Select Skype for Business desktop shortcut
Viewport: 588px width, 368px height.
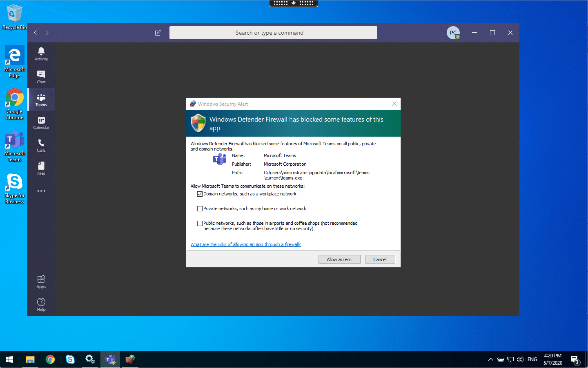(x=14, y=189)
